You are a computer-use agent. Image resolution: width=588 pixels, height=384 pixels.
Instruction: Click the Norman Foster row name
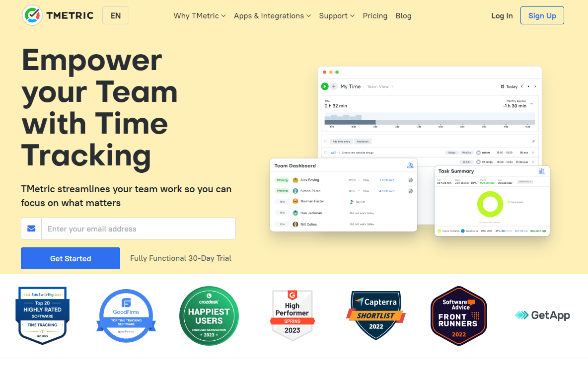pos(312,201)
